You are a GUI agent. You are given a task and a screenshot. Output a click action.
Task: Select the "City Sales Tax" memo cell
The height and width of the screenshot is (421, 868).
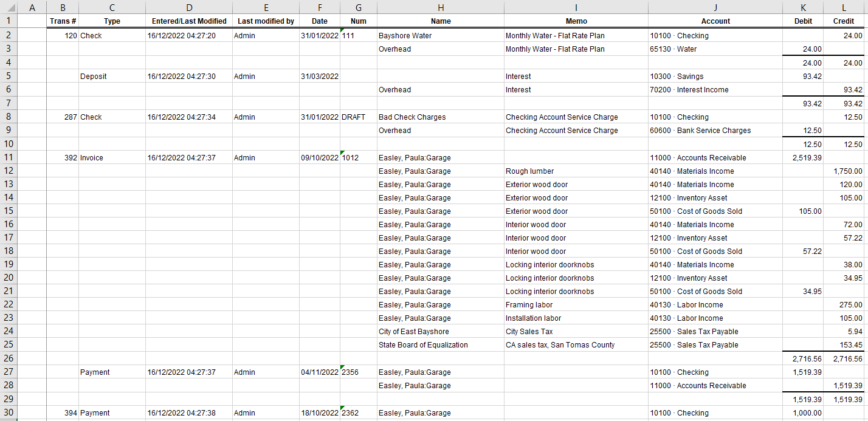pos(530,332)
